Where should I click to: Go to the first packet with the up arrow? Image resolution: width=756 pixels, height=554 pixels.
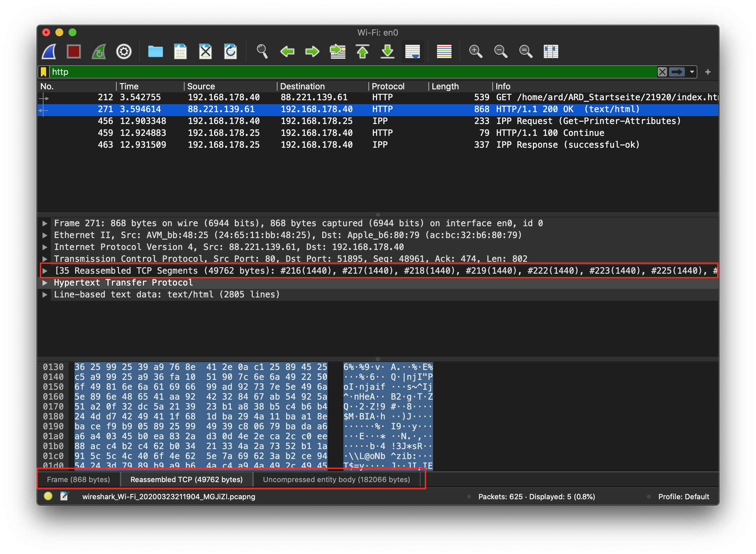(362, 51)
